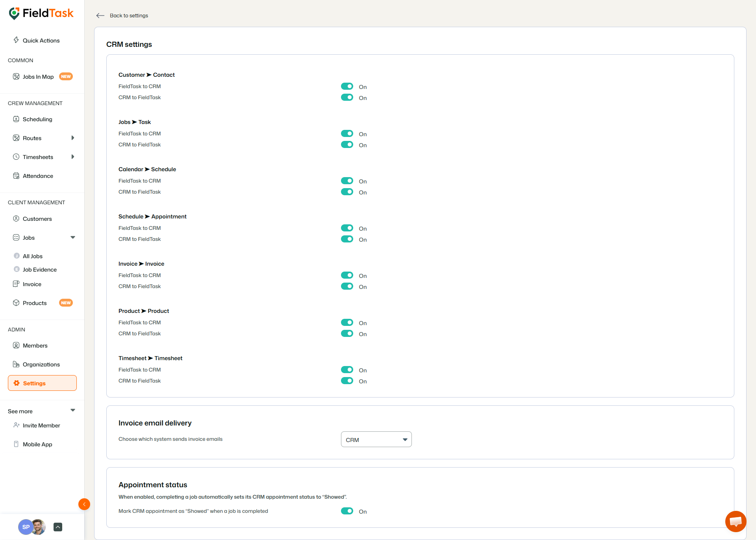Toggle Customer Contact CRM to FieldTask sync
This screenshot has height=540, width=756.
tap(347, 97)
